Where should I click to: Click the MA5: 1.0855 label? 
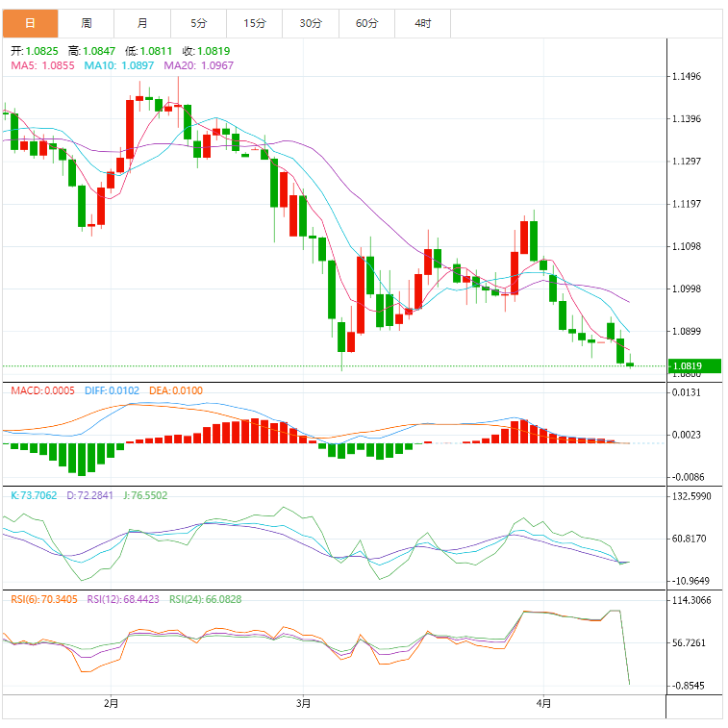pos(42,65)
